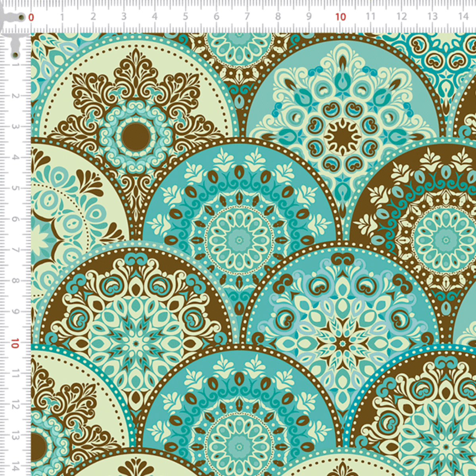Click number 14 on the top ruler

pos(463,17)
